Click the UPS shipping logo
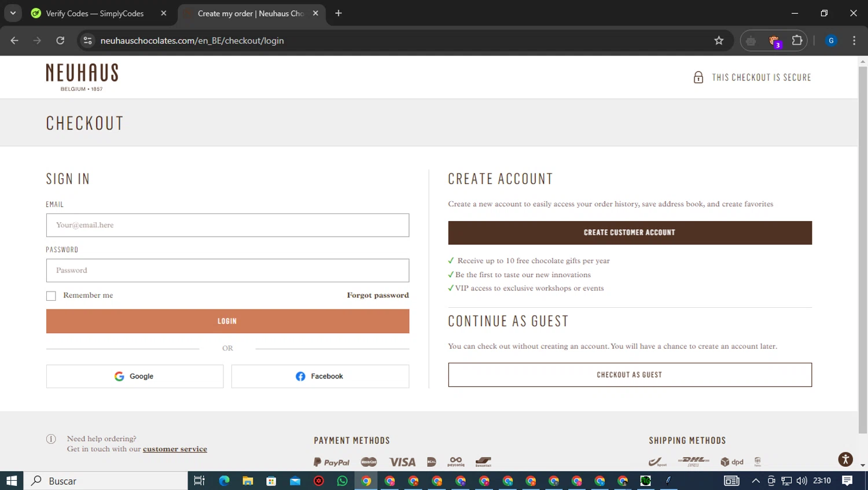 [757, 462]
